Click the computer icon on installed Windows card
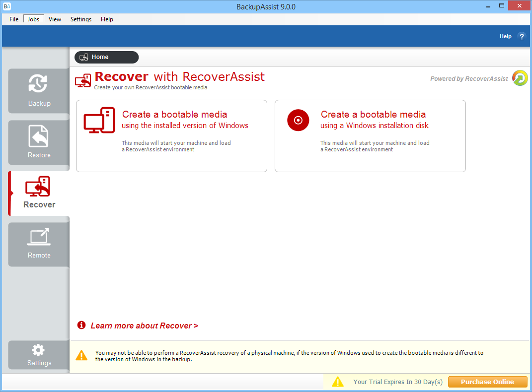Viewport: 532px width, 392px height. click(99, 120)
